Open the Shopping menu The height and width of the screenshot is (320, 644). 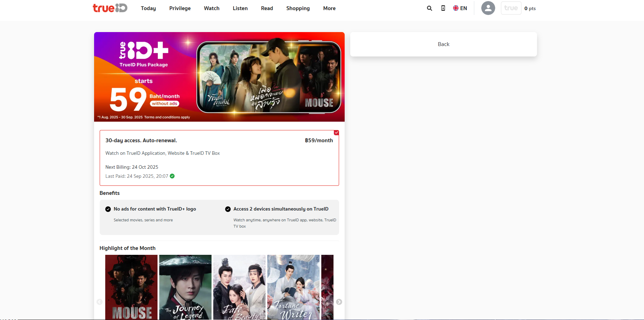298,8
